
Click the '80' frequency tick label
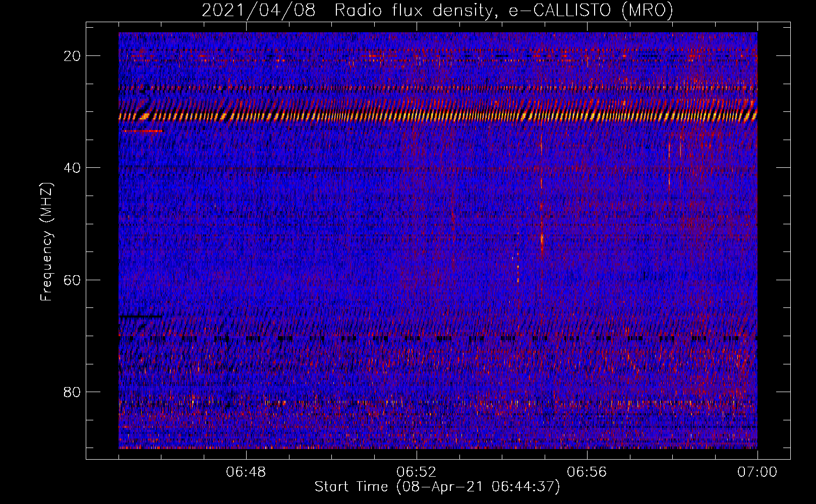(72, 392)
